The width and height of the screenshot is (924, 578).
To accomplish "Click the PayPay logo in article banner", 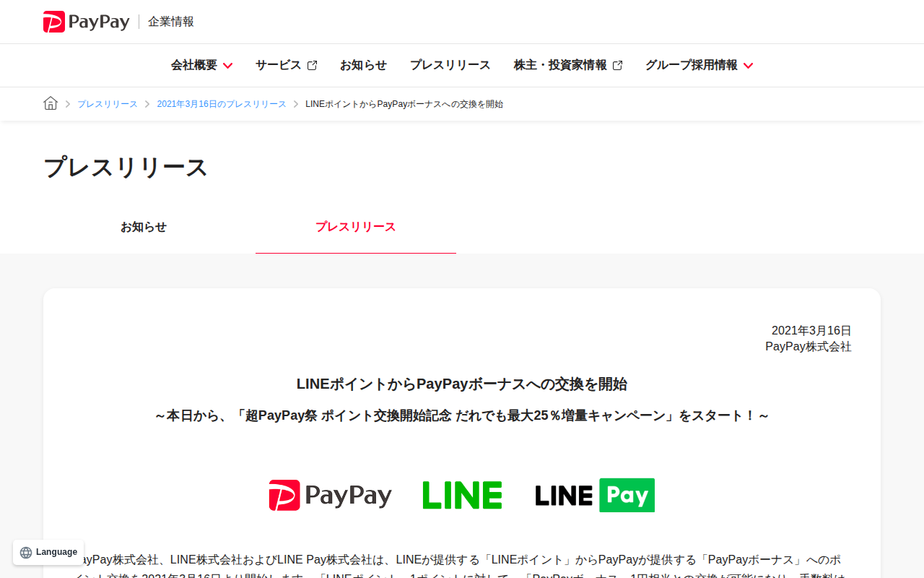I will point(331,496).
